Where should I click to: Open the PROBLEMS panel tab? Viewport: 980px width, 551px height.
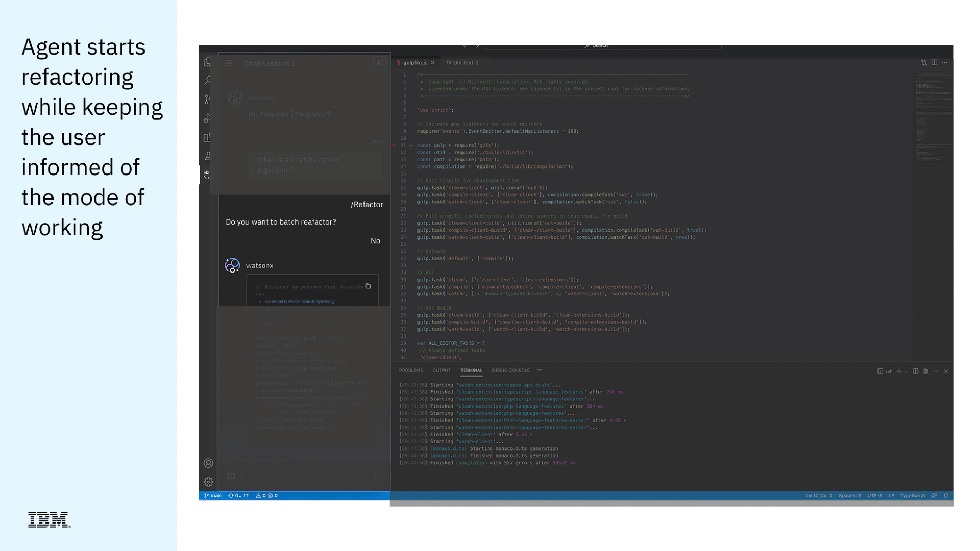(x=411, y=370)
